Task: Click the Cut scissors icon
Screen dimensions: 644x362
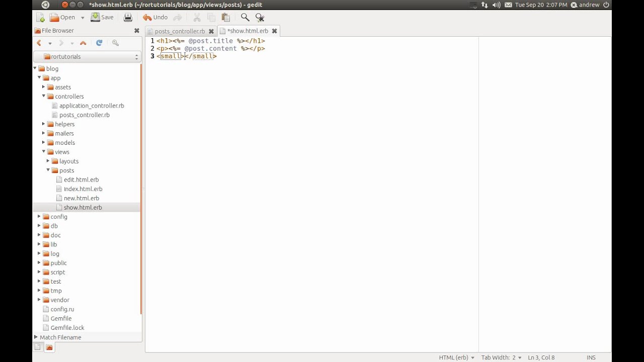Action: pyautogui.click(x=197, y=17)
